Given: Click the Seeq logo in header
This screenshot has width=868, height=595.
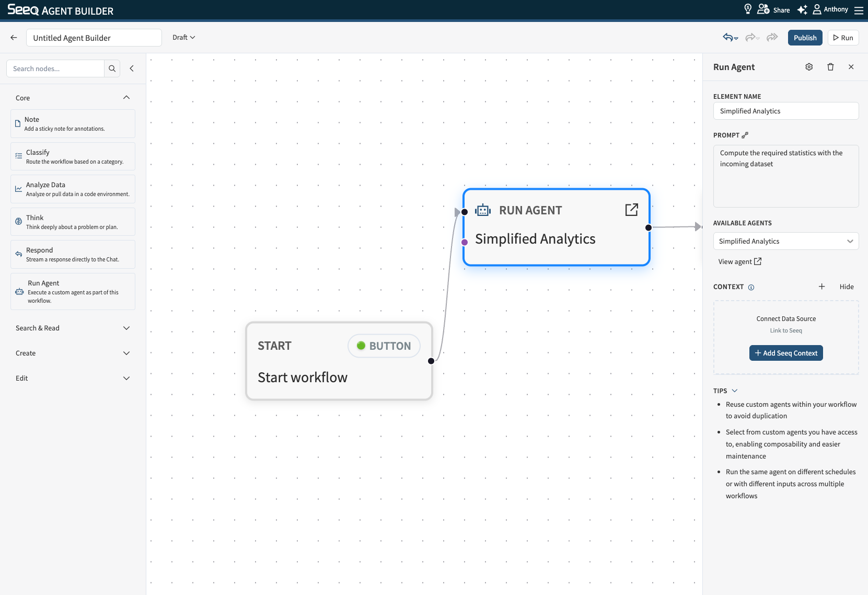Looking at the screenshot, I should [24, 10].
